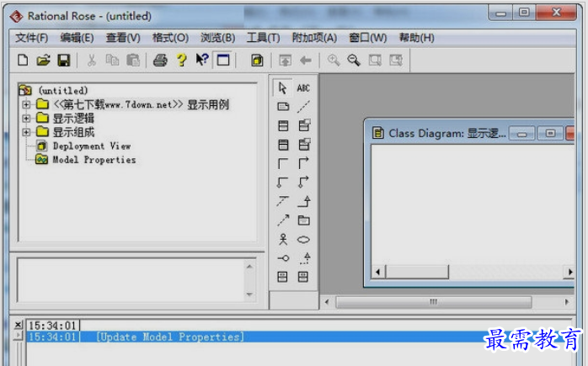The image size is (588, 366).
Task: Click the main diagram area left scroll arrow
Action: 327,302
